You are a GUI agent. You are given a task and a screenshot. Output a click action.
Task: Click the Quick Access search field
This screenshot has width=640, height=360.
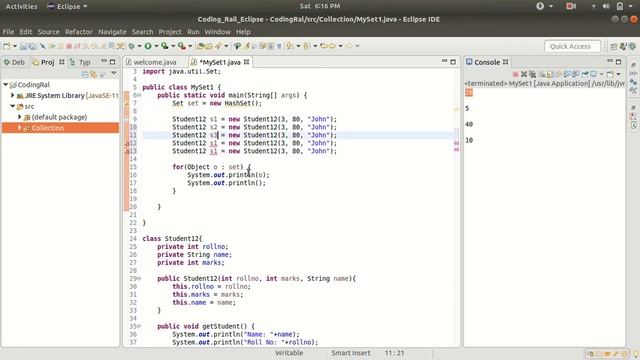click(x=572, y=47)
